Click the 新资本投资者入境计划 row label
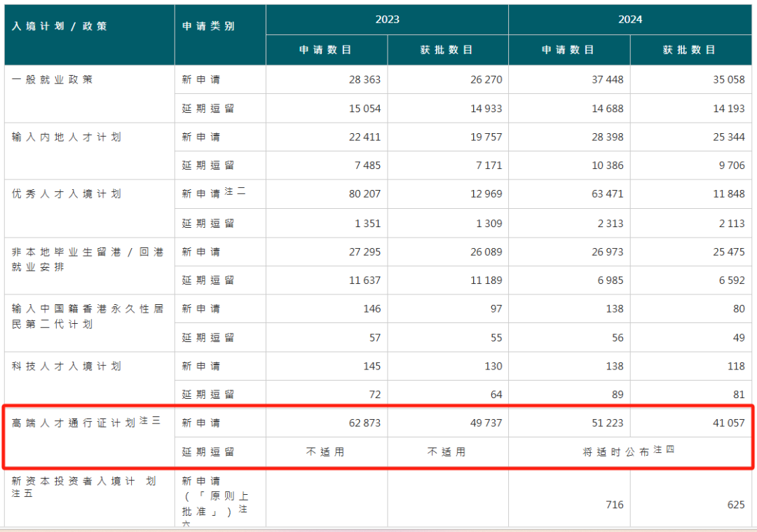 (x=83, y=481)
